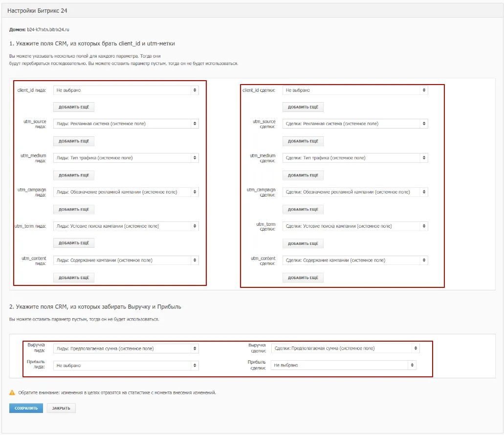The width and height of the screenshot is (504, 435).
Task: Click heading about client_id и utm-метки
Action: (x=92, y=43)
